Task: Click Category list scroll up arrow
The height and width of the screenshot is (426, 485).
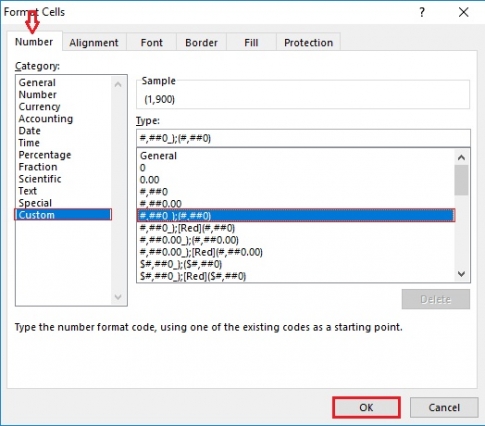Action: (x=118, y=84)
